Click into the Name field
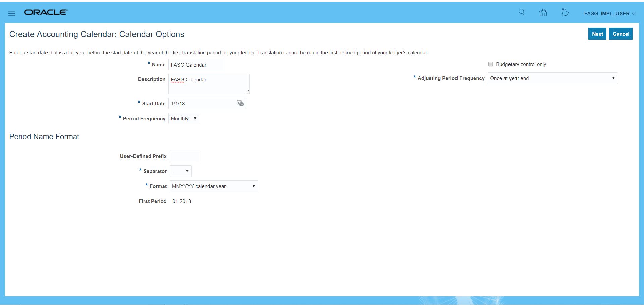644x305 pixels. [196, 65]
